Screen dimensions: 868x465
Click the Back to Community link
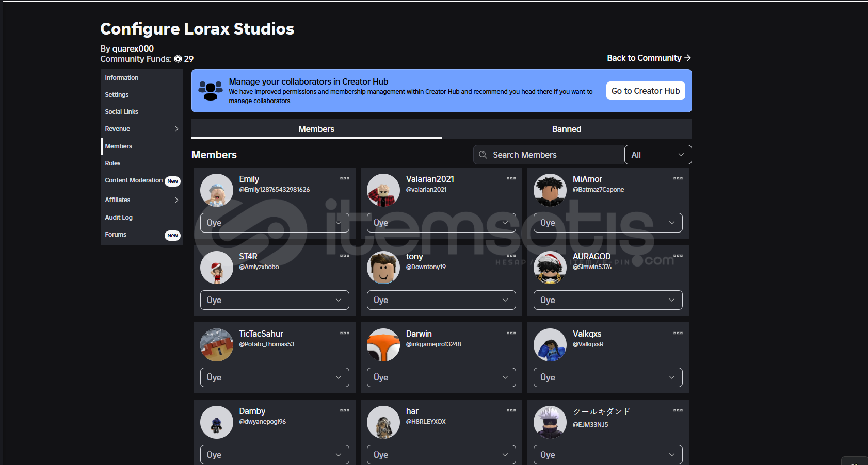click(x=648, y=58)
